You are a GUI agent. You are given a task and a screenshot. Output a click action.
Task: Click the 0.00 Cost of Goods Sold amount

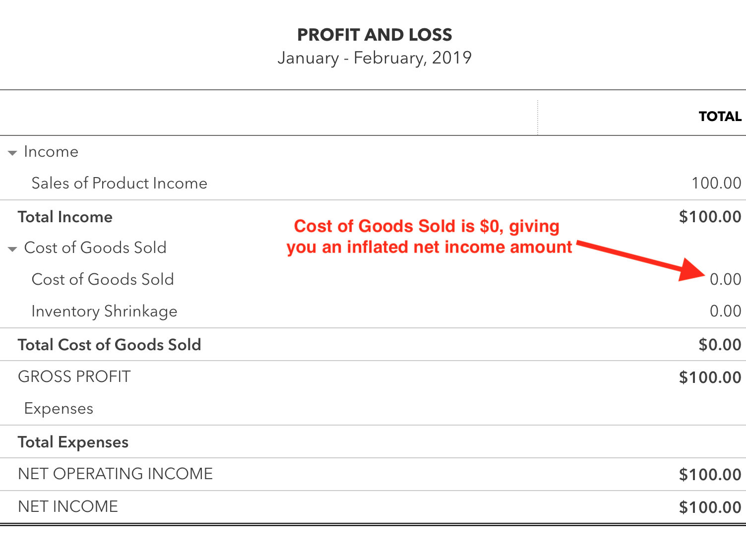click(725, 279)
